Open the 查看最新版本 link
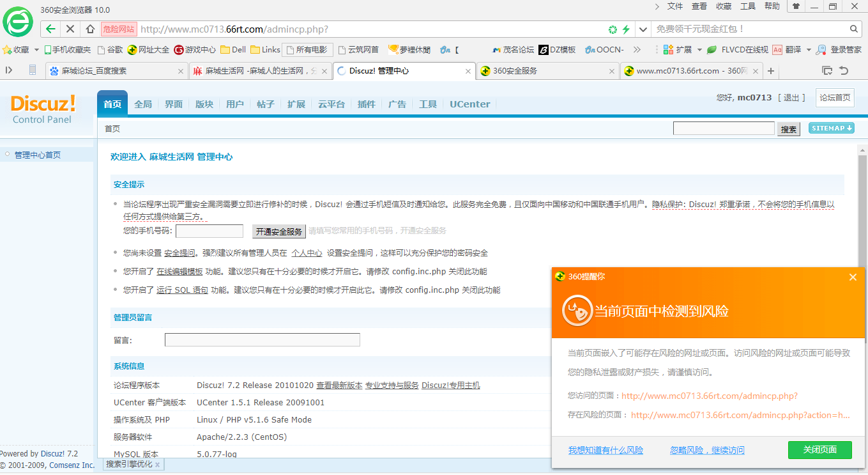 [339, 385]
